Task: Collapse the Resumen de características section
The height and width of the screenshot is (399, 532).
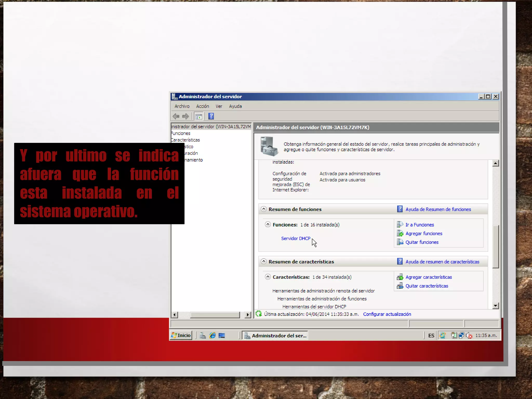Action: (264, 261)
